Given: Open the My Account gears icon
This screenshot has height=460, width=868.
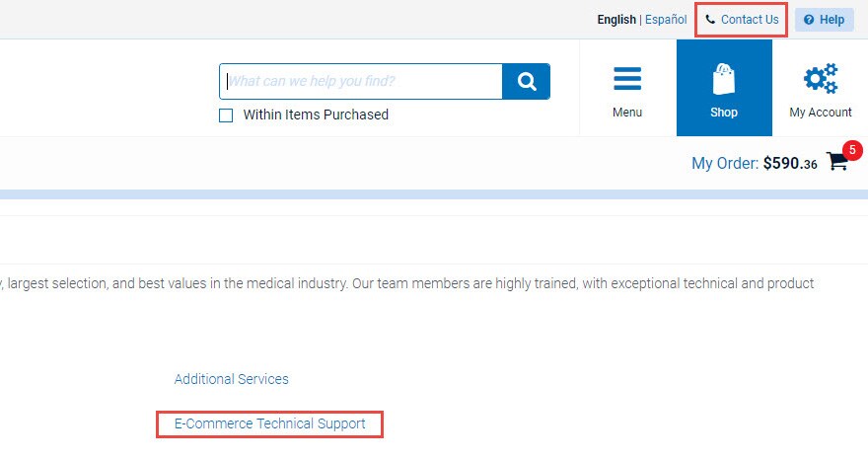Looking at the screenshot, I should [821, 79].
